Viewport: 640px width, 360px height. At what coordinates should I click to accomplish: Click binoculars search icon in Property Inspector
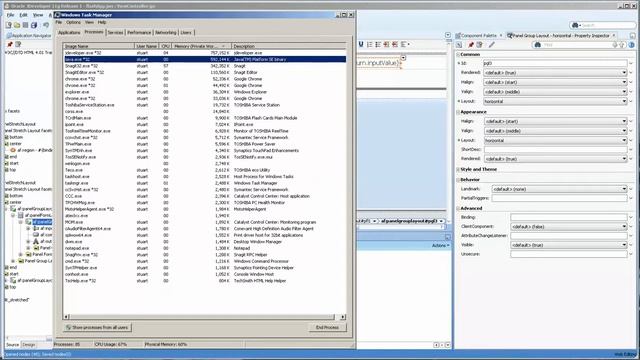(x=538, y=45)
